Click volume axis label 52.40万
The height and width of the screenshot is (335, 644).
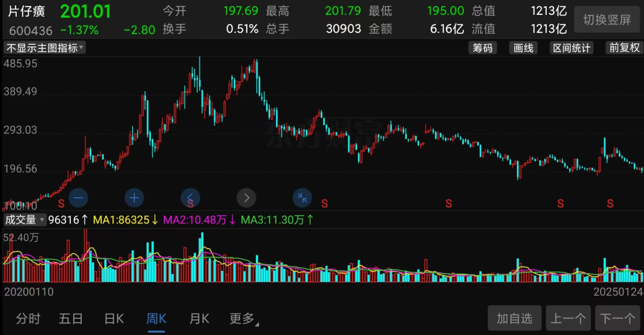21,238
